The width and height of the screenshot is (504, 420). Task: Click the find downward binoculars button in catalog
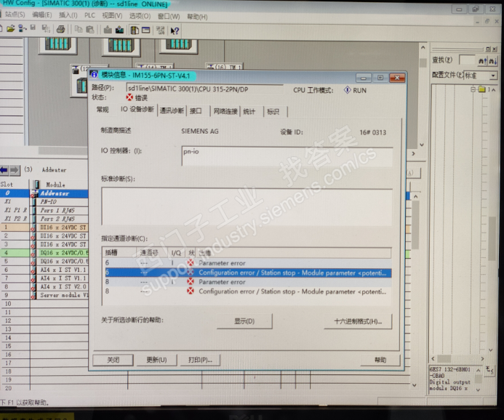pos(493,61)
